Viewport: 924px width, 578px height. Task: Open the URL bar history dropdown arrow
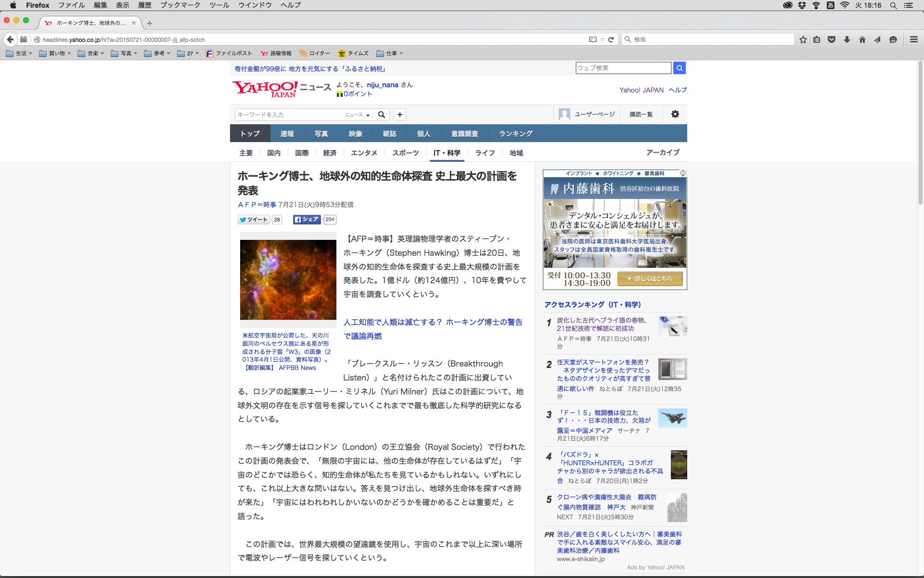click(602, 39)
